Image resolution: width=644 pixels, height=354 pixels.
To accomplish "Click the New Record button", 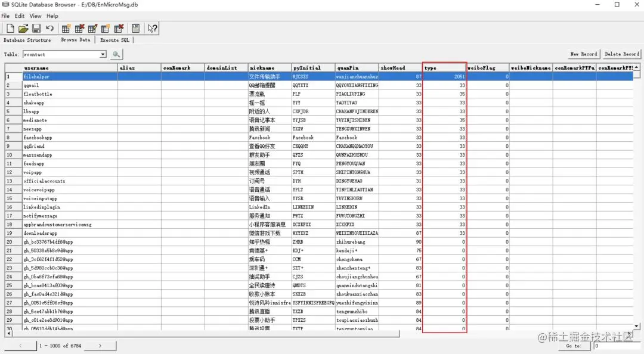I will pos(584,54).
